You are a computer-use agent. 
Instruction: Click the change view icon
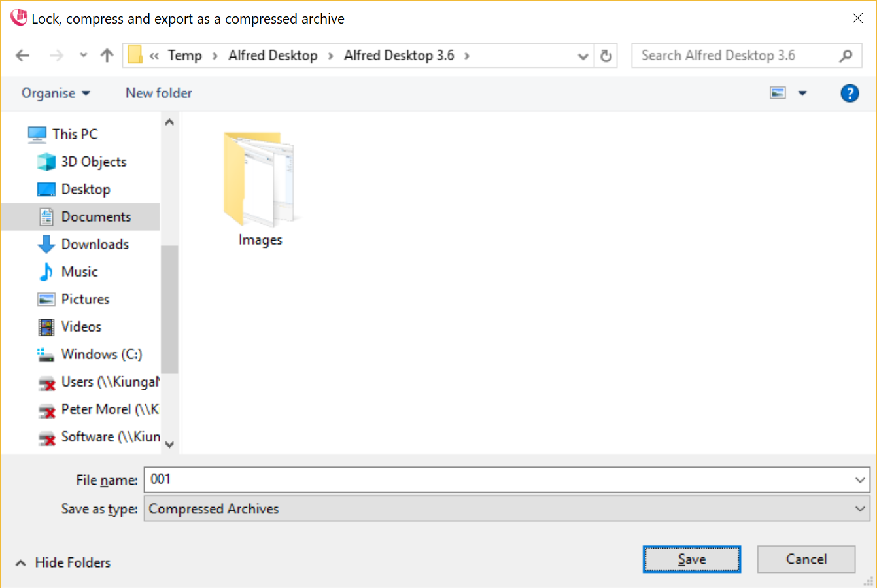tap(778, 94)
